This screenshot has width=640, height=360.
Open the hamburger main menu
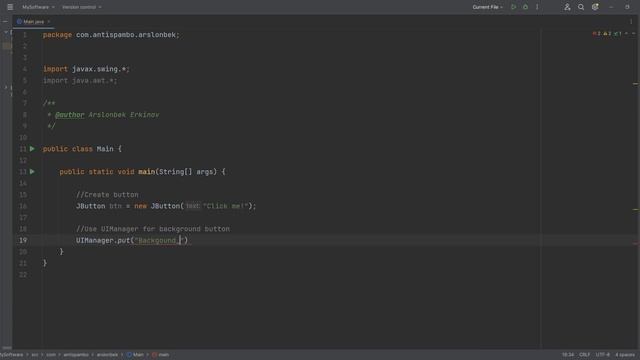[x=10, y=7]
